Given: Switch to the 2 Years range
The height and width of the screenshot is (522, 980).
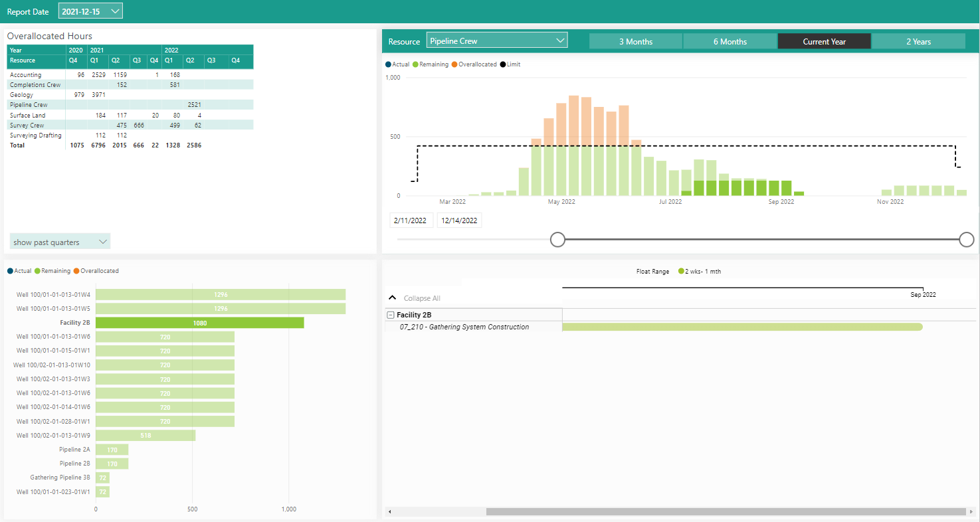Looking at the screenshot, I should coord(918,42).
